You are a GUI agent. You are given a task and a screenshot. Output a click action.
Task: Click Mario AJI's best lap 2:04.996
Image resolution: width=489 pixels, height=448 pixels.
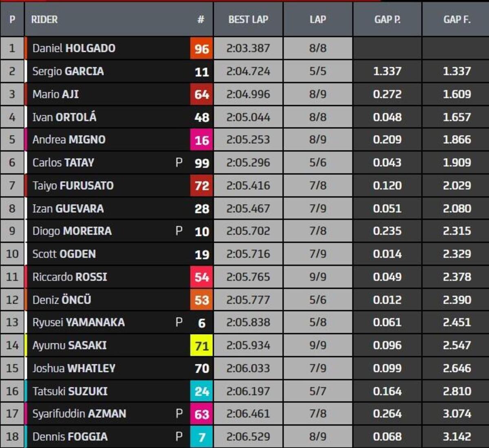coord(248,94)
